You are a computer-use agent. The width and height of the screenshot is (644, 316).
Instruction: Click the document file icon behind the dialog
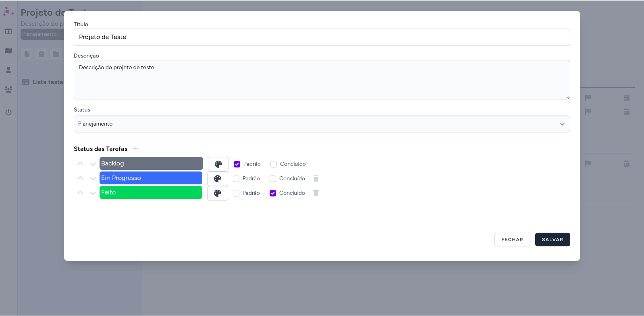pyautogui.click(x=27, y=54)
